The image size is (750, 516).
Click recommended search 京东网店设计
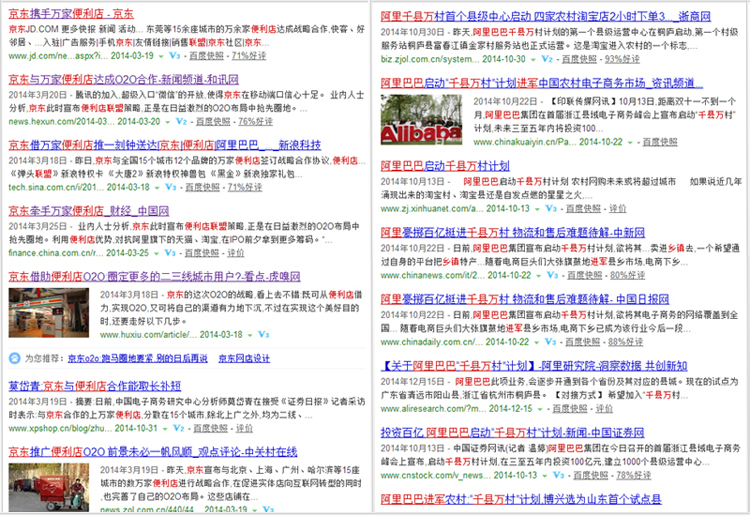pos(244,358)
